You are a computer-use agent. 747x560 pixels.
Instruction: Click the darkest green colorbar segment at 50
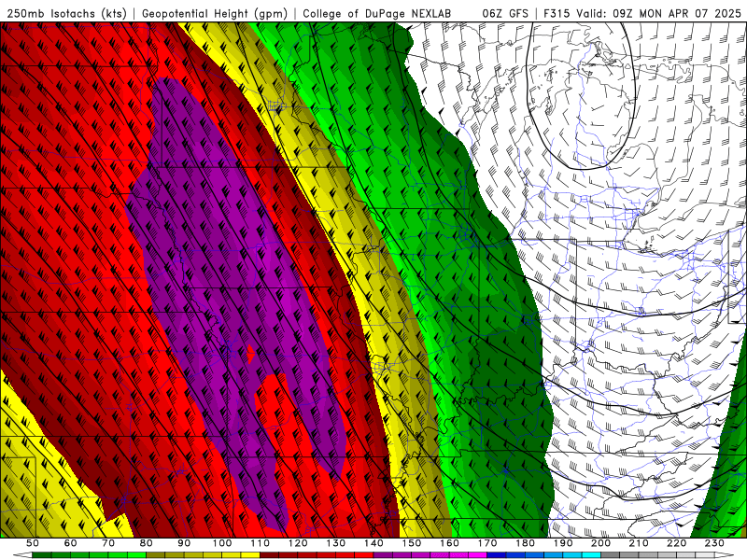point(42,555)
